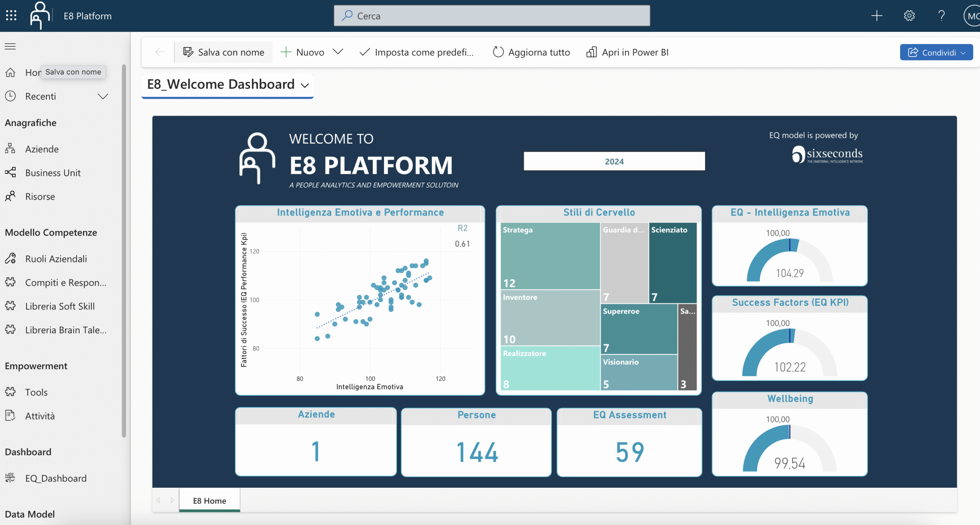The width and height of the screenshot is (980, 525).
Task: Click the plus icon in top bar
Action: pyautogui.click(x=877, y=15)
